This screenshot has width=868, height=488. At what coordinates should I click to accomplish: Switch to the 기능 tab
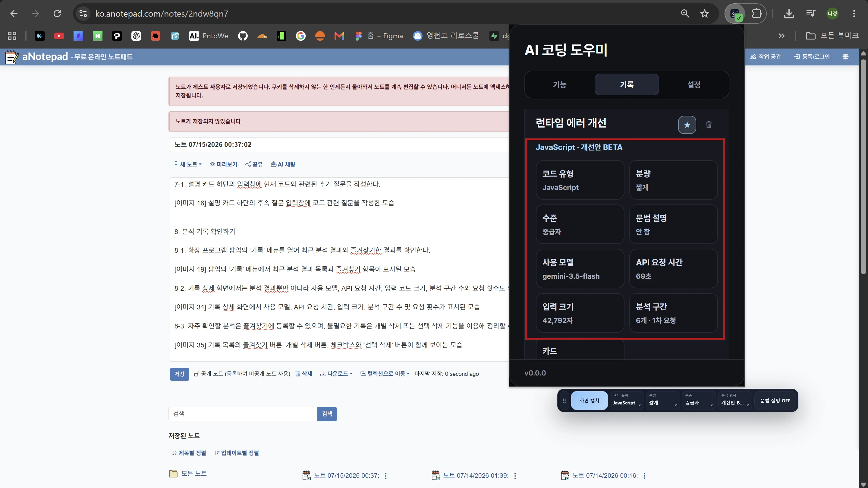coord(560,84)
